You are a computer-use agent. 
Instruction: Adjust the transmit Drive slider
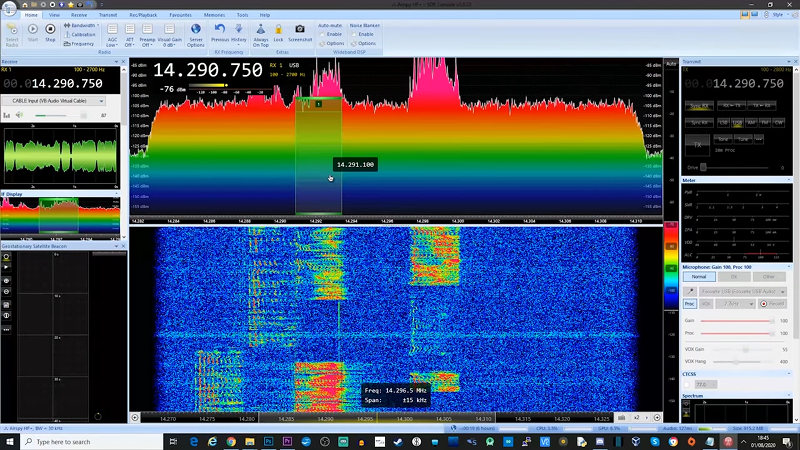pos(705,167)
